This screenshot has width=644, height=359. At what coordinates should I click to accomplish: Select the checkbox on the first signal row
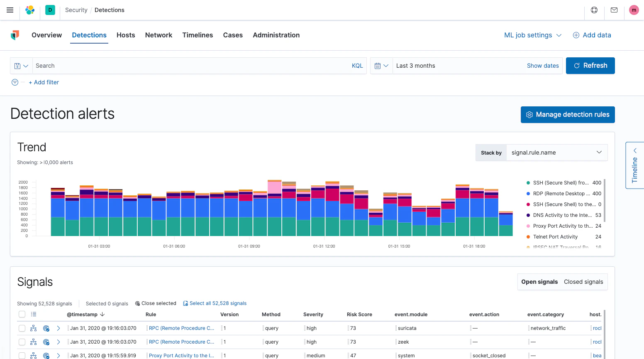pyautogui.click(x=22, y=328)
